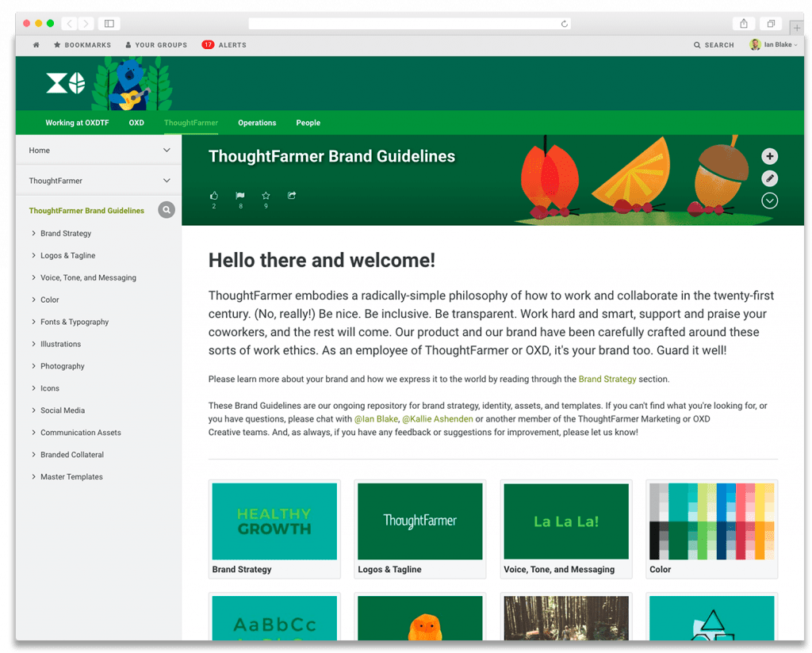Follow the Brand Strategy text link

pos(607,380)
